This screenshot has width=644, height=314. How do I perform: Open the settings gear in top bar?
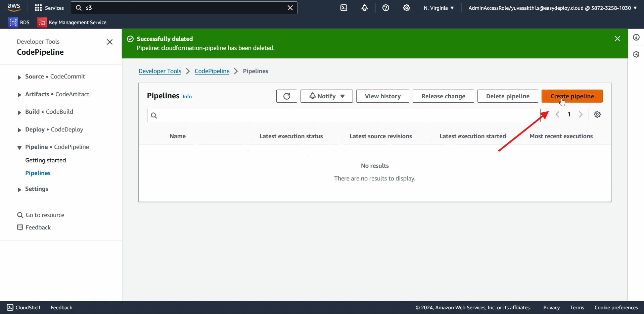pyautogui.click(x=407, y=8)
